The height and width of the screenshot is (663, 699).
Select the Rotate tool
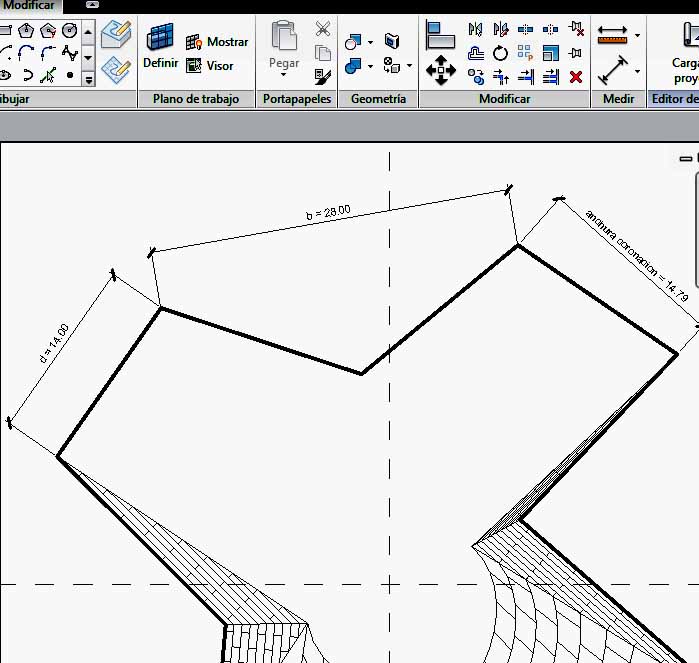pos(500,53)
